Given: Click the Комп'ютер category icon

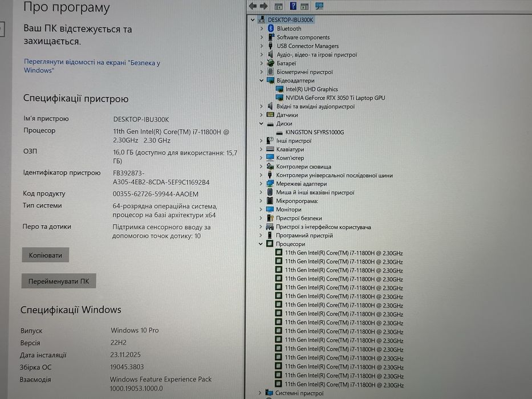Looking at the screenshot, I should click(x=270, y=157).
